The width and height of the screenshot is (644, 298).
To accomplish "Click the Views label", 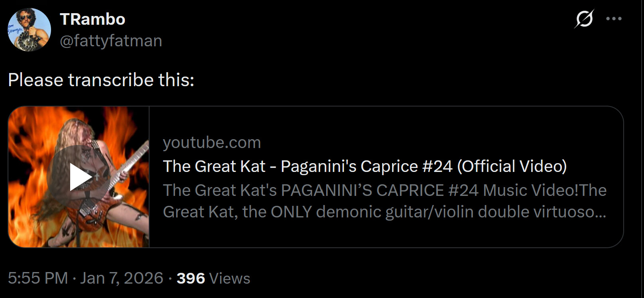I will (230, 278).
